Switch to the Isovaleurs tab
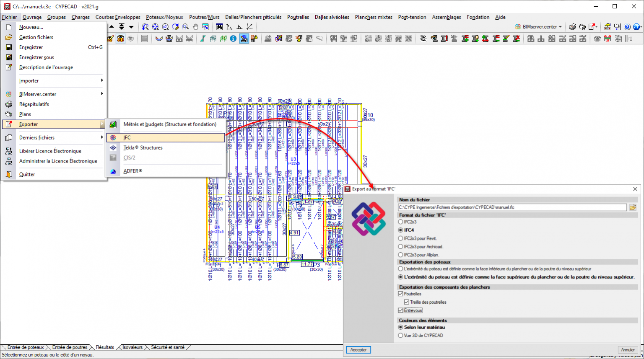The height and width of the screenshot is (359, 644). click(x=132, y=347)
